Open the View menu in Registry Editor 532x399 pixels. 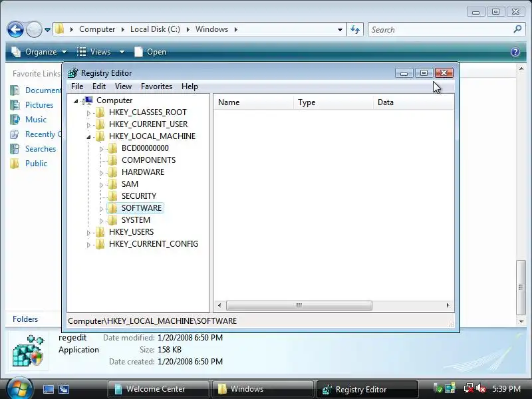[123, 86]
